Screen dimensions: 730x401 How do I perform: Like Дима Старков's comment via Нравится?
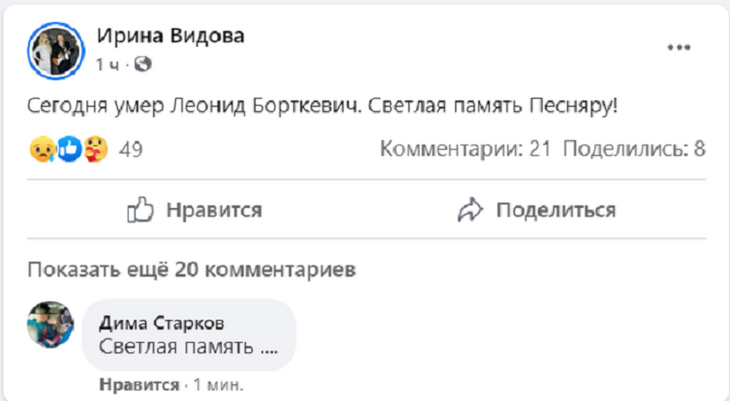point(138,385)
